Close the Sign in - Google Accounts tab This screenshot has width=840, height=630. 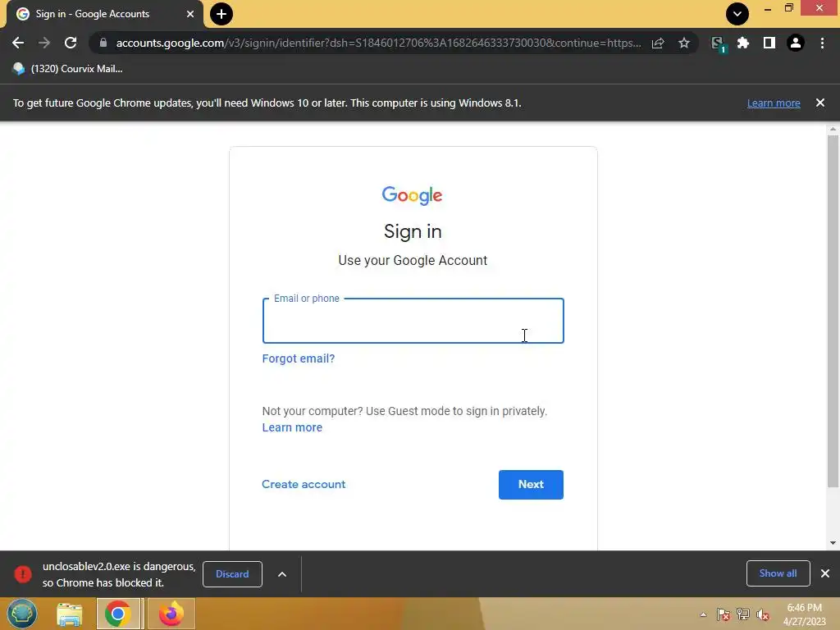click(x=190, y=14)
